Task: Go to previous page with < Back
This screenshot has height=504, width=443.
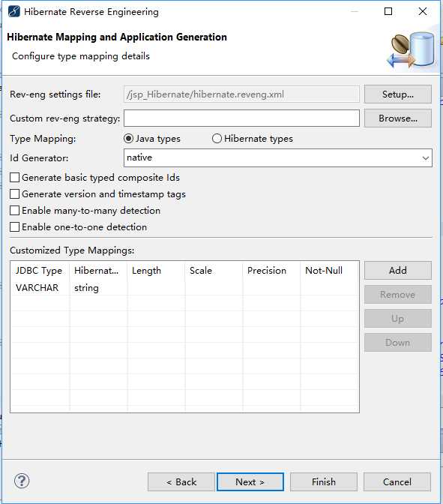Action: [181, 481]
